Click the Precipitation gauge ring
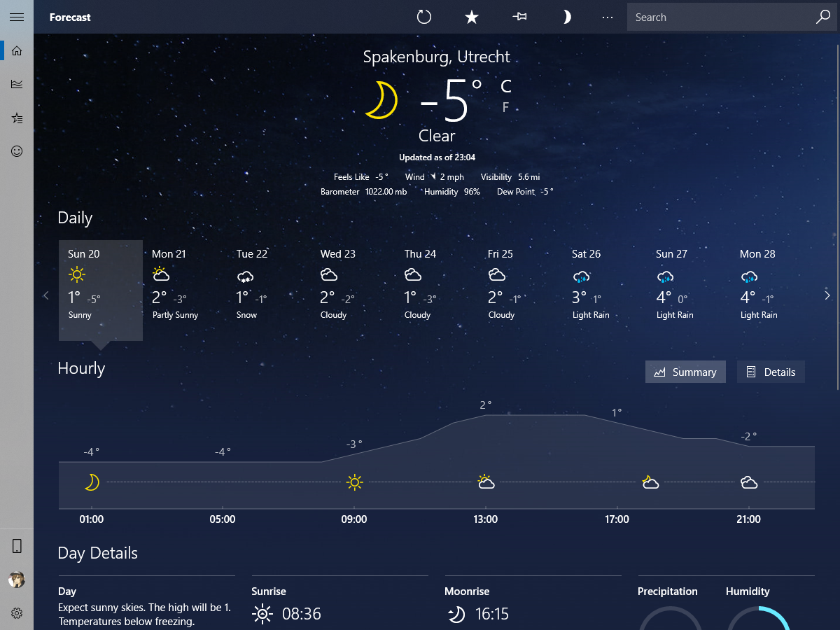This screenshot has width=840, height=630. [x=670, y=618]
